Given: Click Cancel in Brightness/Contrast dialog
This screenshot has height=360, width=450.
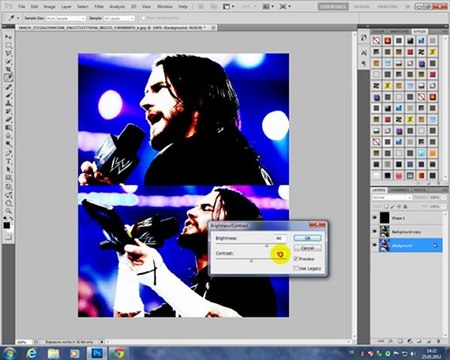Looking at the screenshot, I should [x=307, y=248].
